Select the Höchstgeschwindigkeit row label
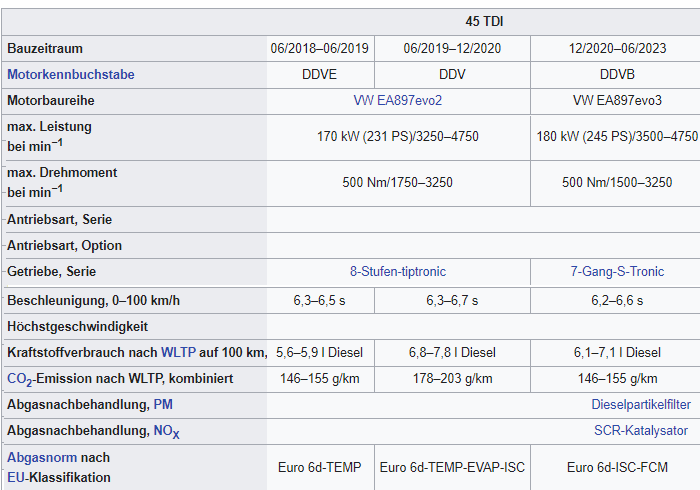Screen dimensions: 700x490 click(x=77, y=327)
